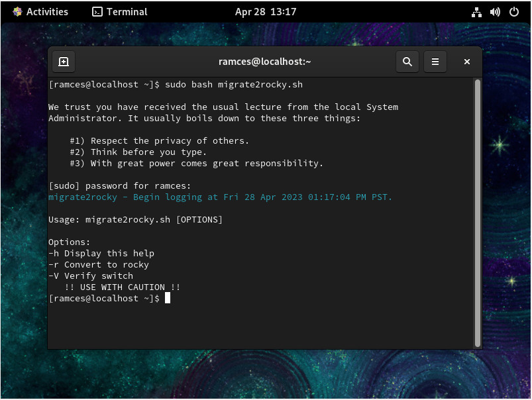The width and height of the screenshot is (532, 400).
Task: Select the blue migrate2rocky logging message text
Action: click(x=219, y=197)
